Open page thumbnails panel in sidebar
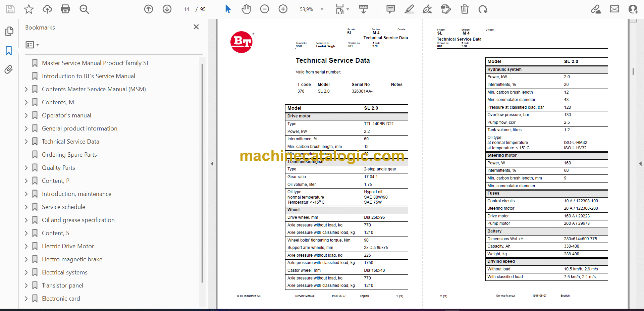The height and width of the screenshot is (311, 644). click(9, 31)
